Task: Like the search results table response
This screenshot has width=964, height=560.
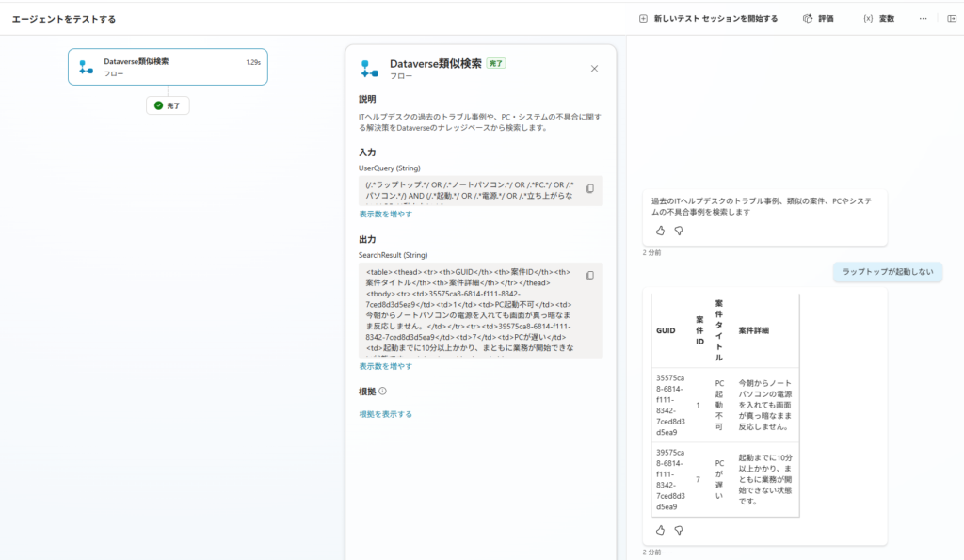Action: coord(660,530)
